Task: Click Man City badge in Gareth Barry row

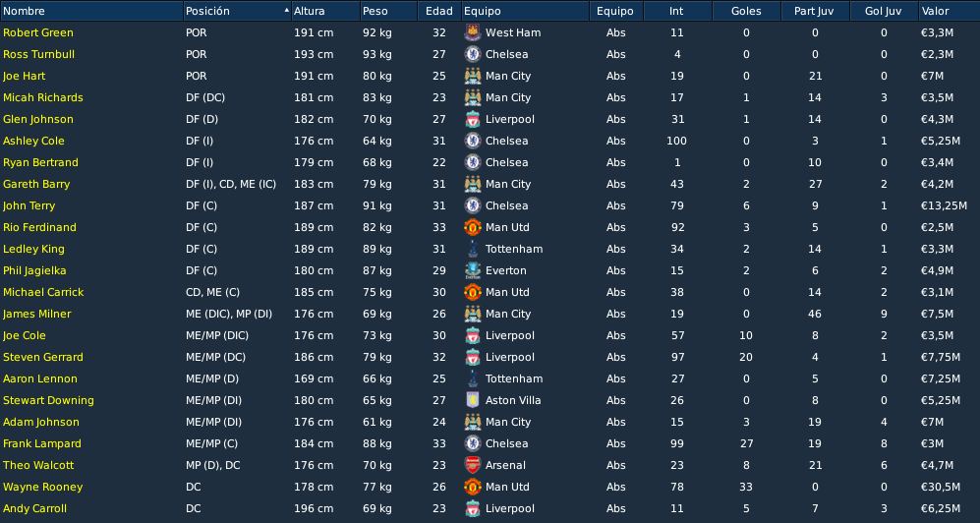Action: click(473, 185)
